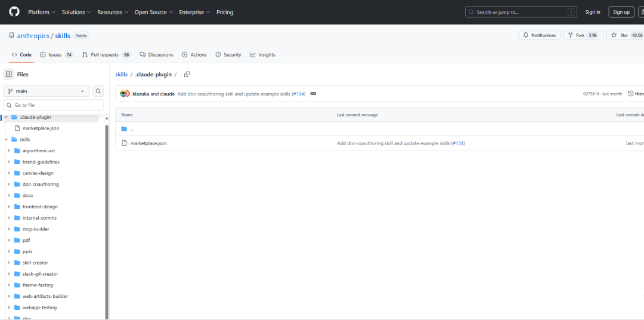Open the GitHub logo homepage
This screenshot has width=644, height=320.
pyautogui.click(x=14, y=12)
